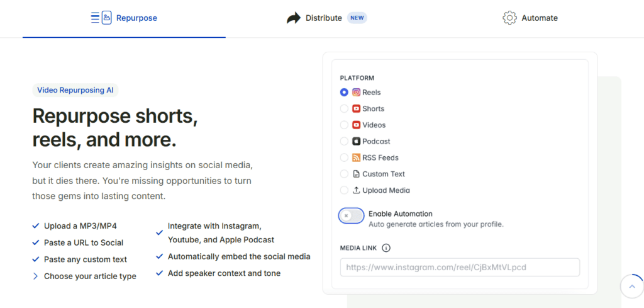
Task: Click the checkmark beside Automatically embed the social media
Action: point(159,256)
